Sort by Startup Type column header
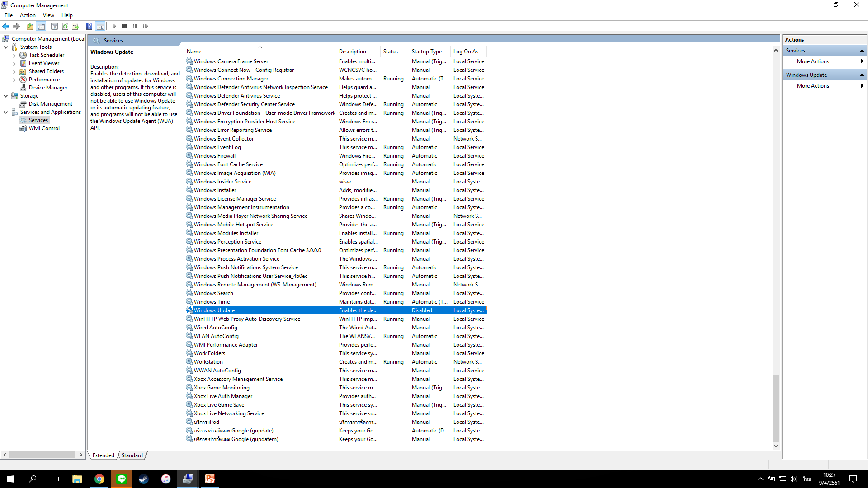This screenshot has width=868, height=488. click(x=429, y=51)
